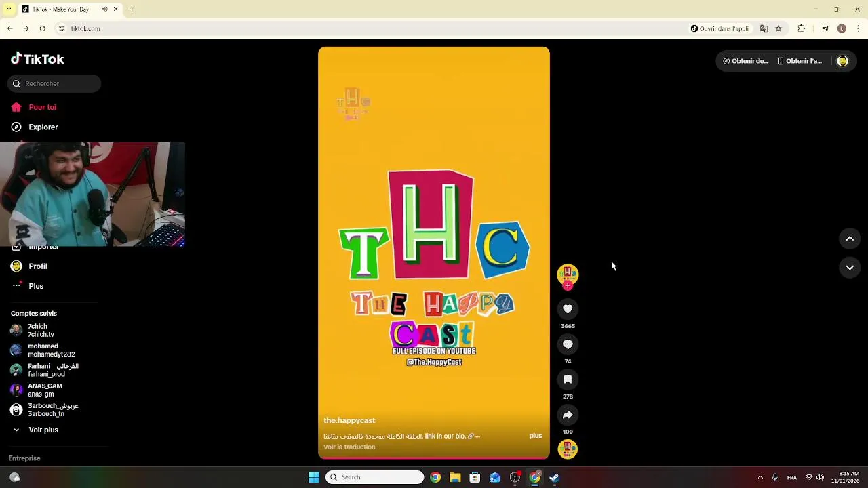Show hidden tray icons chevron
The height and width of the screenshot is (488, 868).
[x=760, y=477]
